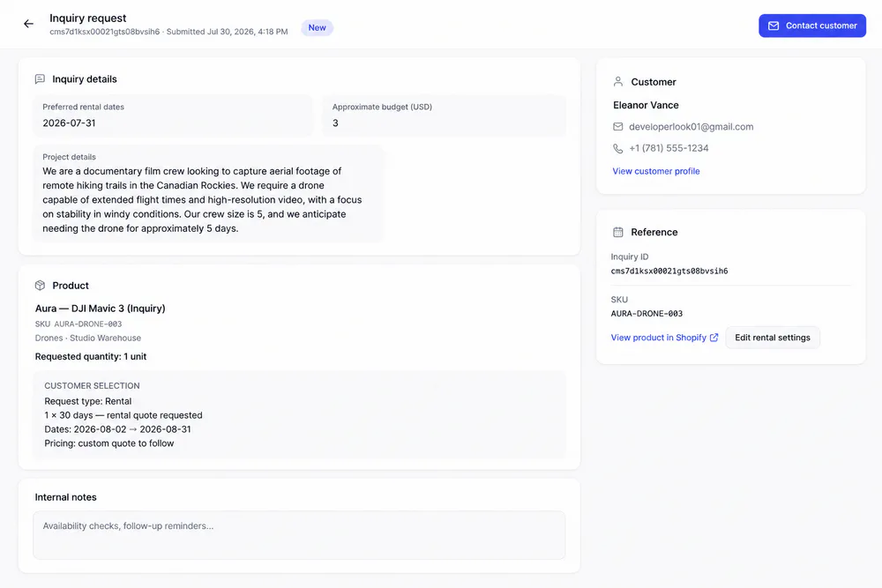
Task: Click the Project details paragraph text
Action: [x=203, y=199]
